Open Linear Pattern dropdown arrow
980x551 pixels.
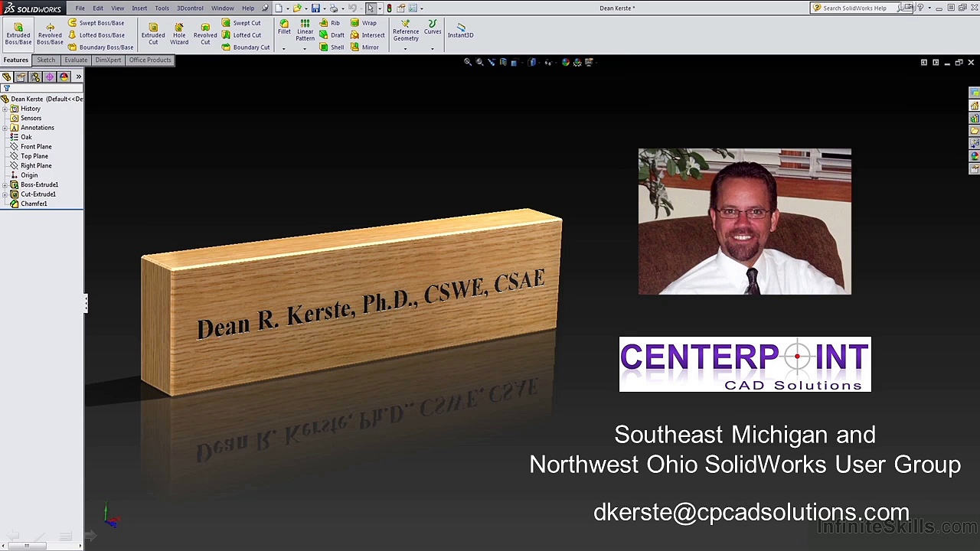pyautogui.click(x=305, y=48)
